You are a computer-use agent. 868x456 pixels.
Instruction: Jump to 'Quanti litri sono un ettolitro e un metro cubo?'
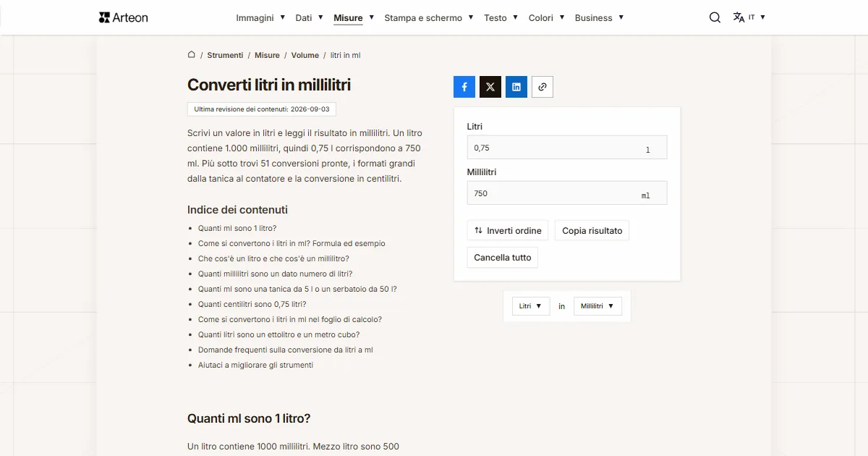[x=278, y=334]
